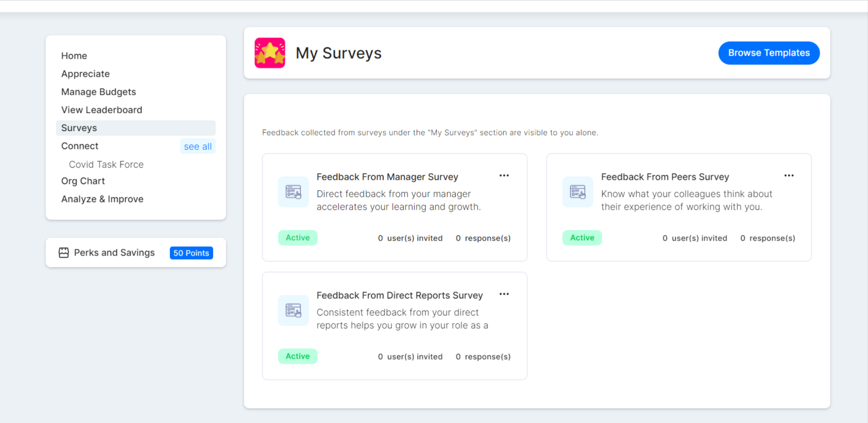Click the Direct Reports Survey icon
Screen dimensions: 868x423
coord(294,311)
